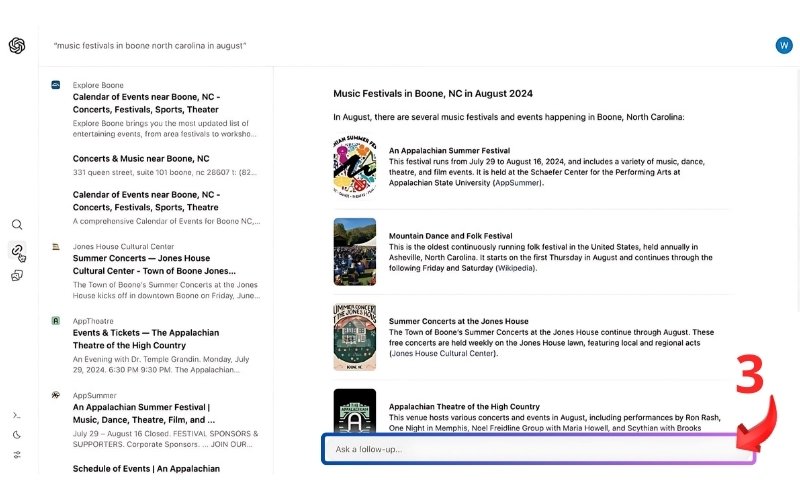Screen dimensions: 800x500
Task: Click the Explore Boone favicon
Action: (x=56, y=85)
